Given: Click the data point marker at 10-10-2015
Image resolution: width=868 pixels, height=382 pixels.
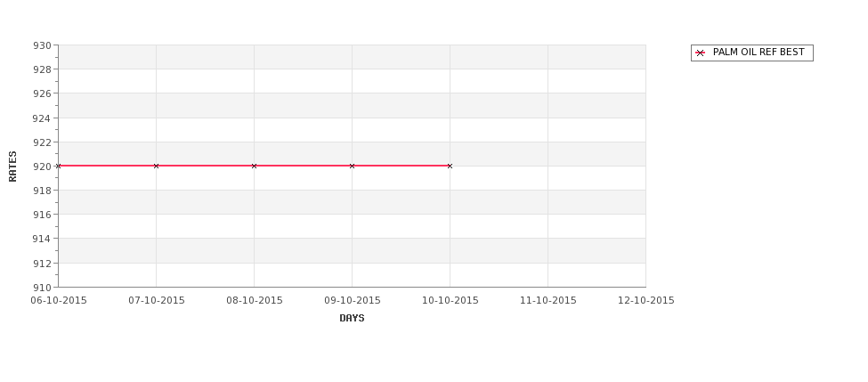Looking at the screenshot, I should click(x=450, y=167).
